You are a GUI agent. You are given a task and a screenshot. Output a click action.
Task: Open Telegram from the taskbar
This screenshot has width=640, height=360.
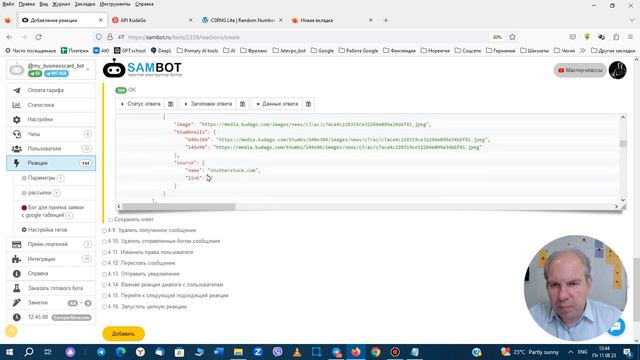click(101, 352)
